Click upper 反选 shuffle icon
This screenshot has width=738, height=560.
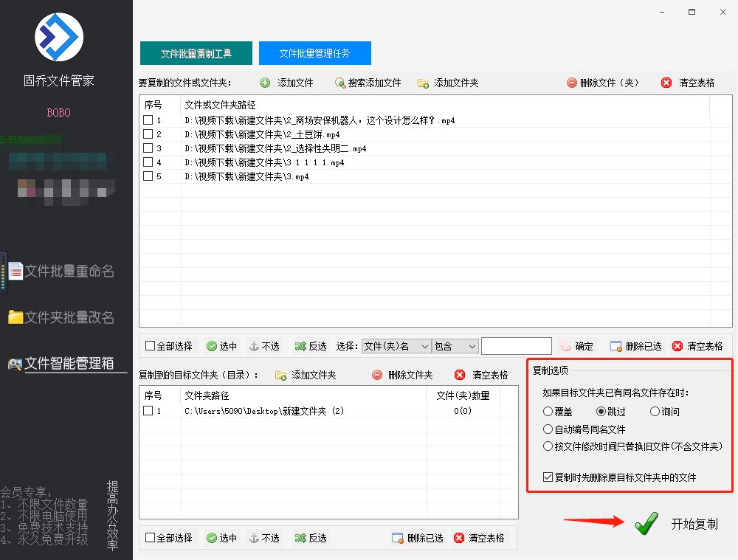pyautogui.click(x=300, y=346)
